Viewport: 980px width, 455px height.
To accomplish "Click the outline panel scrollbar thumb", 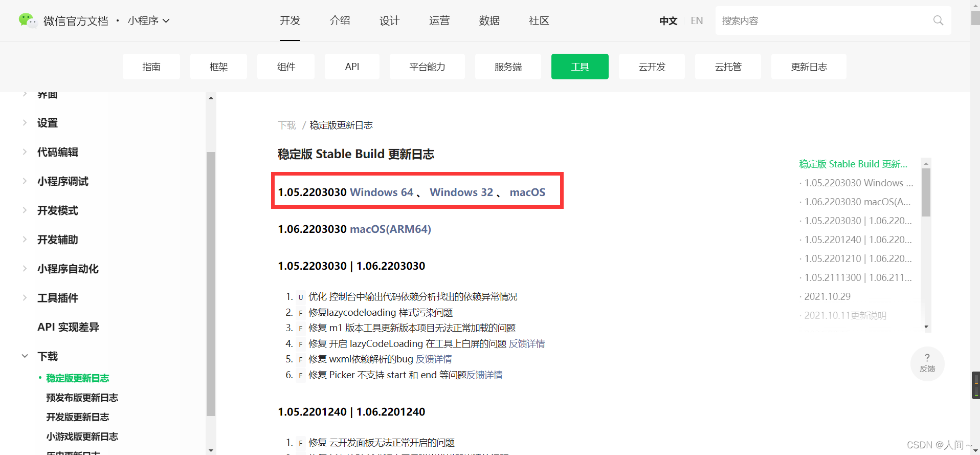I will pos(926,192).
